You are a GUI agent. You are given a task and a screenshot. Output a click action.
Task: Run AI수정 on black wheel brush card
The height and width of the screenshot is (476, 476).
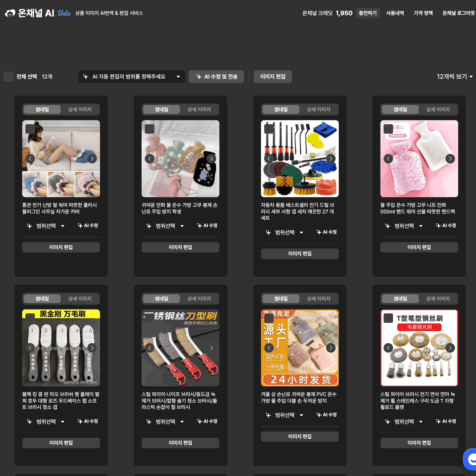pos(88,421)
